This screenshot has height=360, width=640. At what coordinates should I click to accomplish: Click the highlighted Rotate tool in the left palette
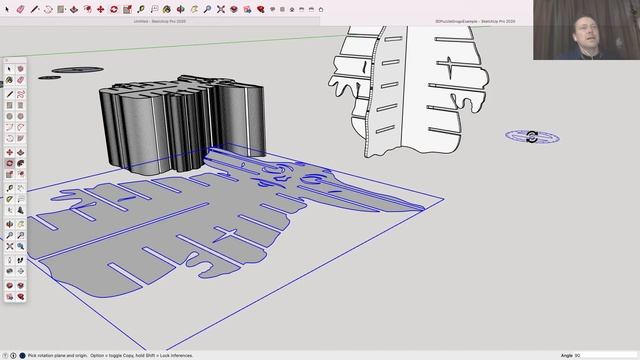pos(10,163)
